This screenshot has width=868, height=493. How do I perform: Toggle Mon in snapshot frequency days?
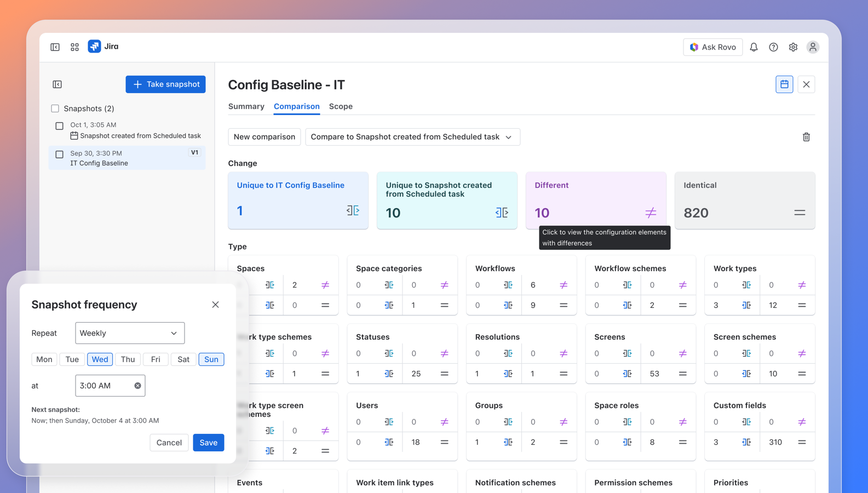(44, 359)
